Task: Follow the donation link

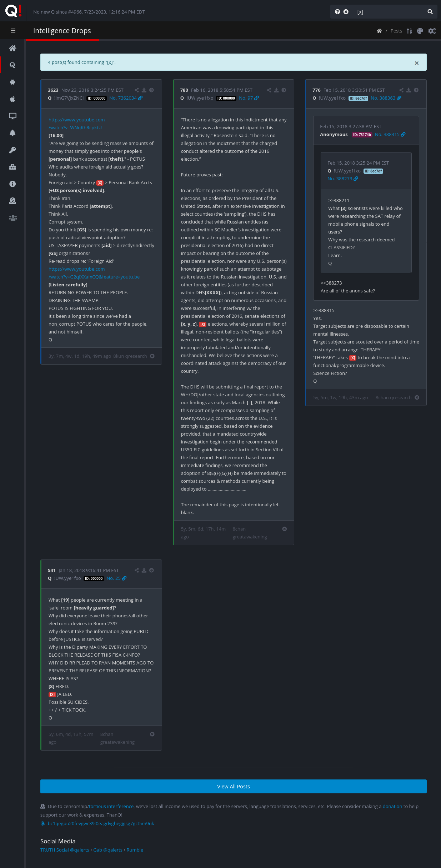Action: [392, 807]
